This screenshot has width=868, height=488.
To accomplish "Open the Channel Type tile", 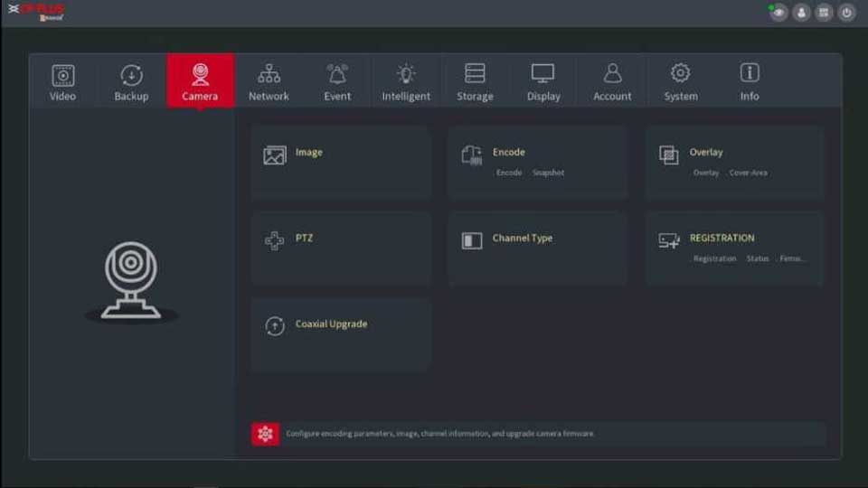I will click(x=537, y=248).
